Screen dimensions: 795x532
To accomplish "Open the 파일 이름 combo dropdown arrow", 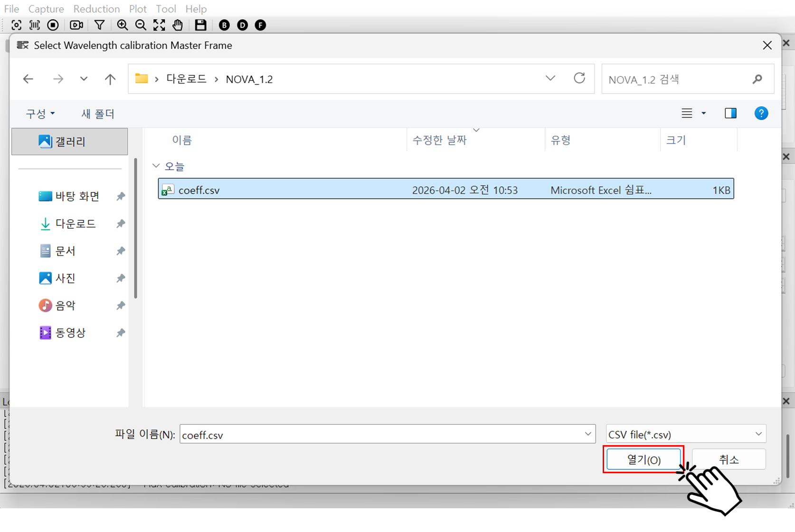I will 588,434.
